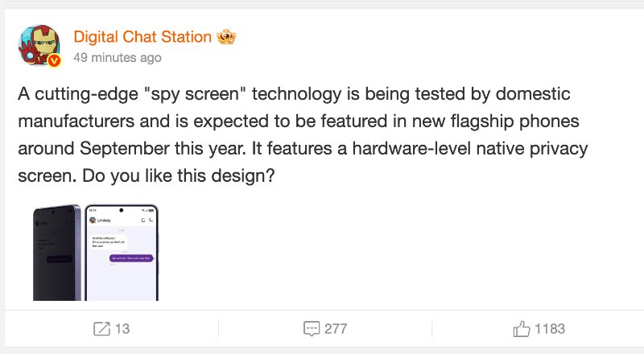Screen dimensions: 644x354
Task: Click the repost count 13
Action: (122, 328)
